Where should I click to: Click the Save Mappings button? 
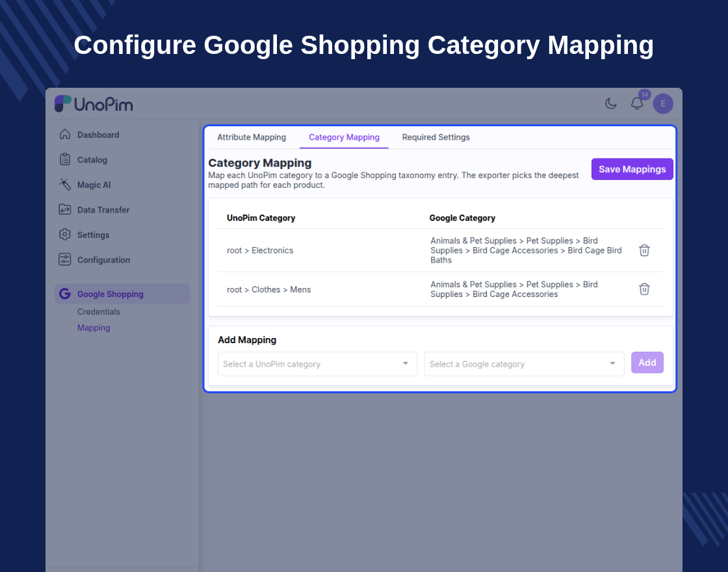click(632, 169)
